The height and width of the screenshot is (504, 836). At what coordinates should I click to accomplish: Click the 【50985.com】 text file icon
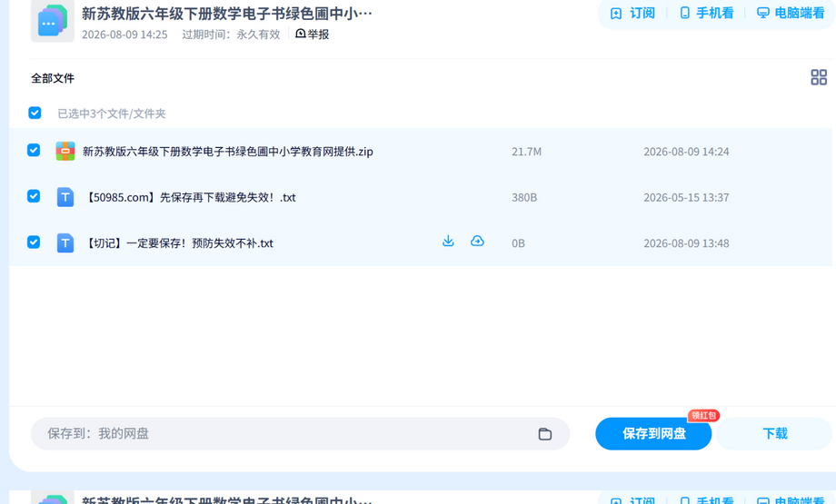65,197
